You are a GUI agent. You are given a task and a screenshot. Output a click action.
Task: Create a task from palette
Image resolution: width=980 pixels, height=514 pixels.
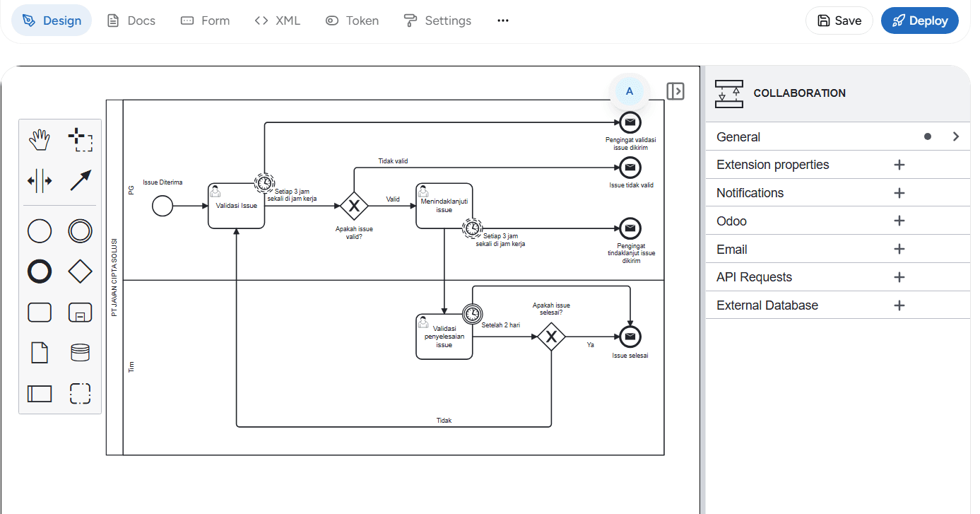coord(40,312)
